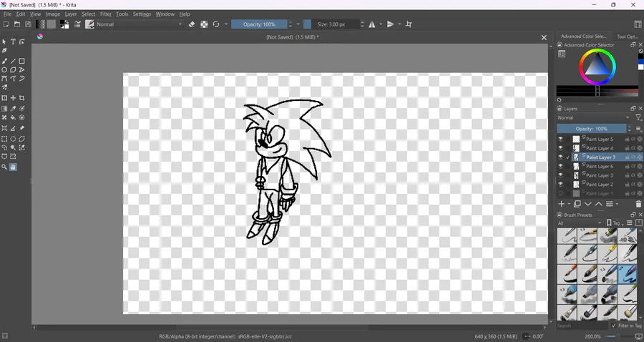Image resolution: width=644 pixels, height=342 pixels.
Task: Switch to the Tool Options tab
Action: (627, 36)
